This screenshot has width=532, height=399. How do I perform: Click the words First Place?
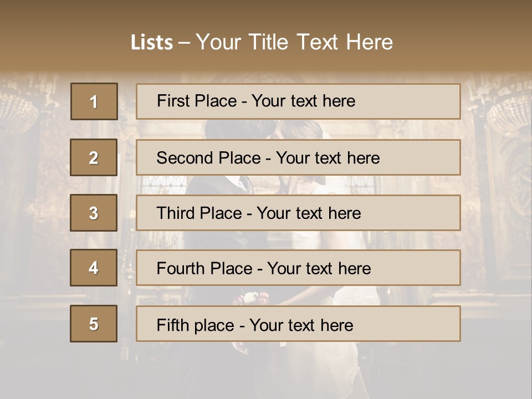click(x=197, y=101)
